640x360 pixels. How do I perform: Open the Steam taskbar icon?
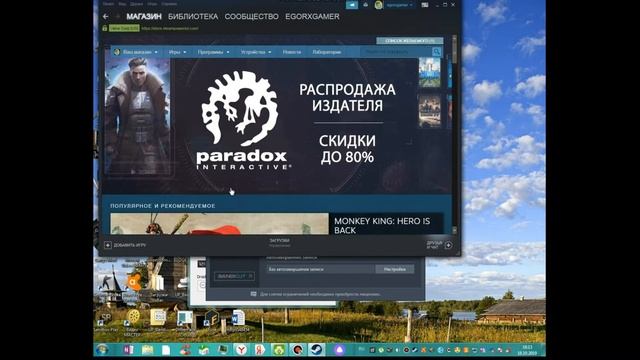[316, 350]
